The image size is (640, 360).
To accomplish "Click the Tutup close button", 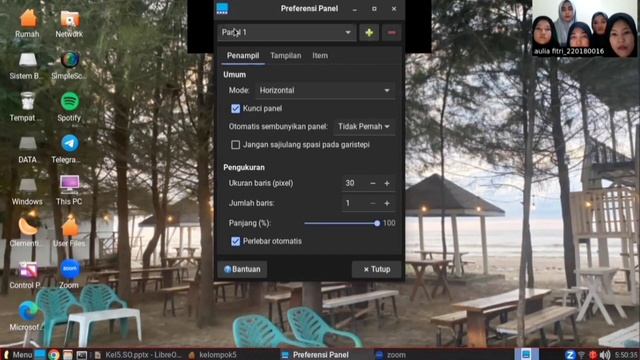I will pos(377,269).
